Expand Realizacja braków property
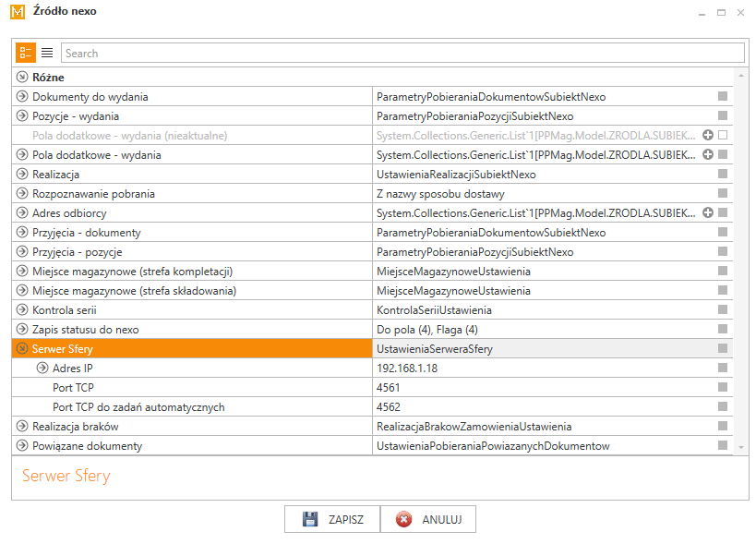Screen dimensions: 756x544 (x=22, y=426)
